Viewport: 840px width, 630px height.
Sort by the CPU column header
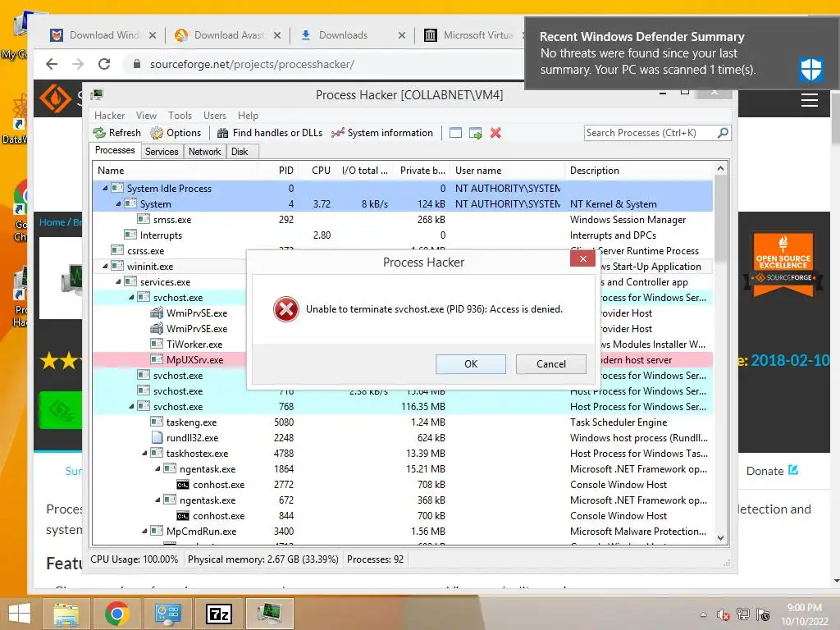pyautogui.click(x=318, y=171)
